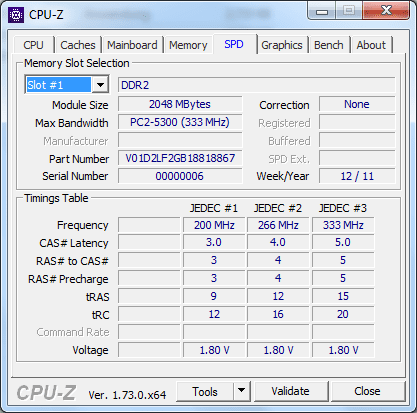Click the tRC value 12

coord(214,314)
